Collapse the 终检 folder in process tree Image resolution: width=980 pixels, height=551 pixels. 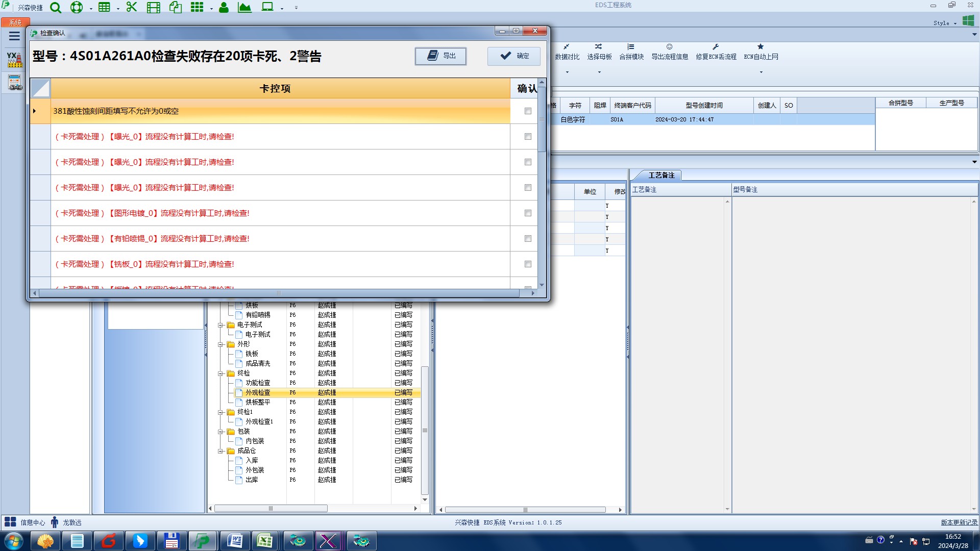click(220, 373)
